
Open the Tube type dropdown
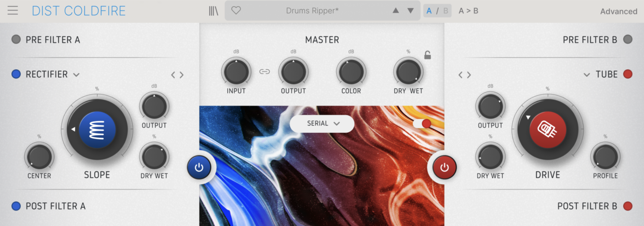587,75
